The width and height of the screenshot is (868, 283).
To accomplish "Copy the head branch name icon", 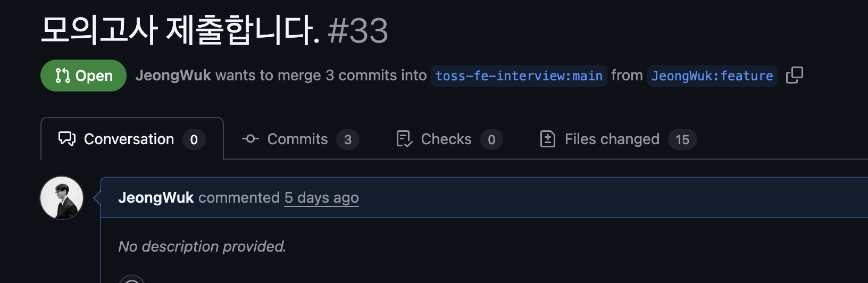I will point(795,75).
